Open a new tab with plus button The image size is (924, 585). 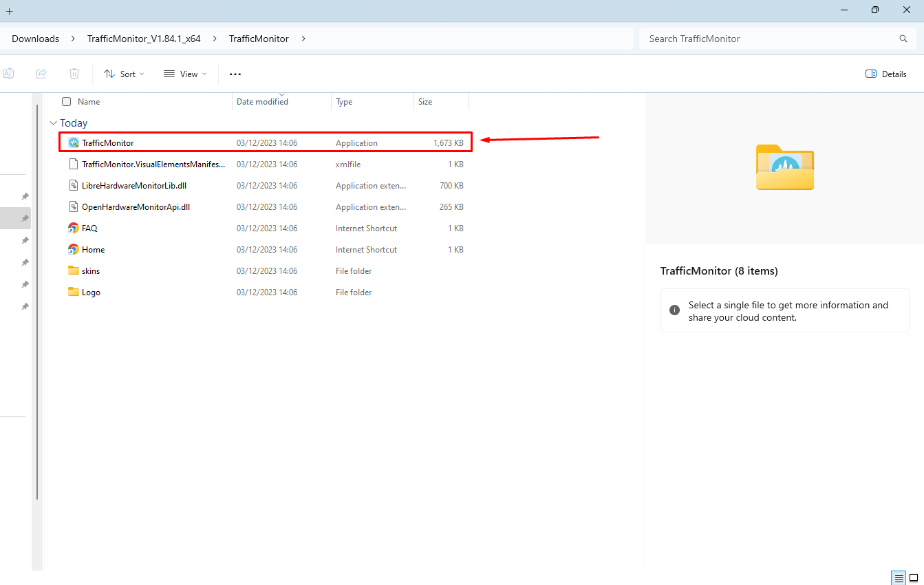10,11
